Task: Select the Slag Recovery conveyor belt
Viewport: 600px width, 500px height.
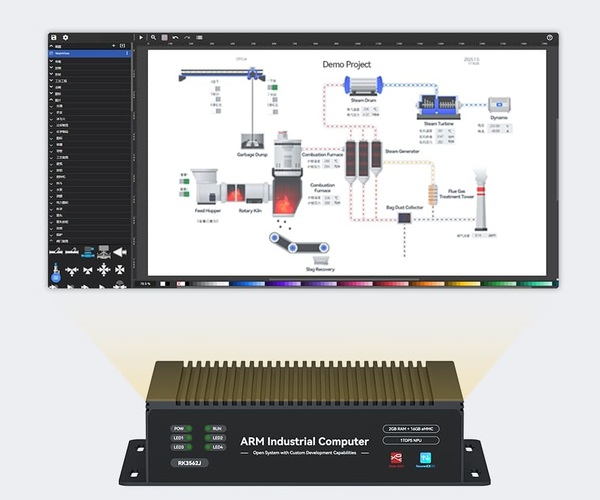Action: [x=298, y=243]
